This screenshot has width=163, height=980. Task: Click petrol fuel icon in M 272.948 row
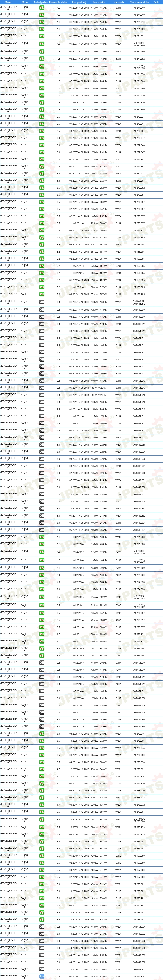pyautogui.click(x=42, y=145)
